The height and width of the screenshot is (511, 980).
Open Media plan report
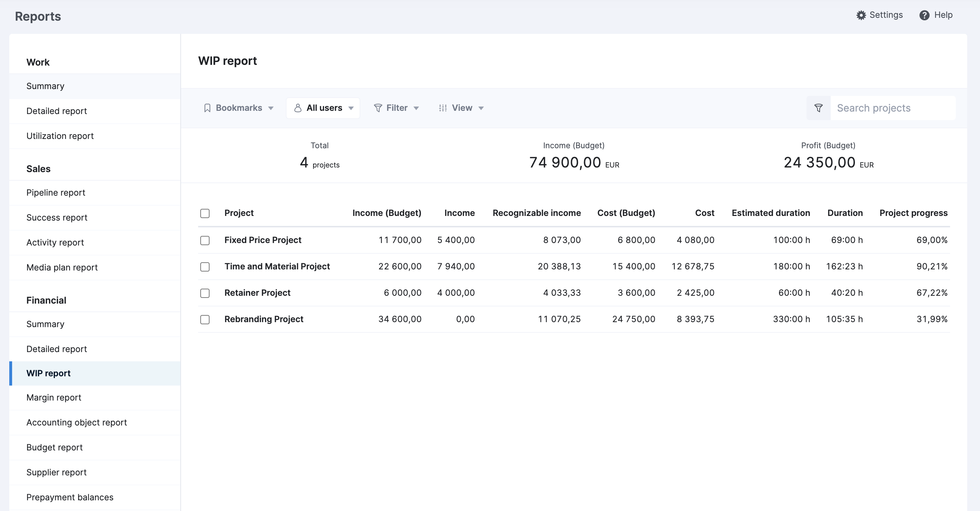tap(95, 268)
